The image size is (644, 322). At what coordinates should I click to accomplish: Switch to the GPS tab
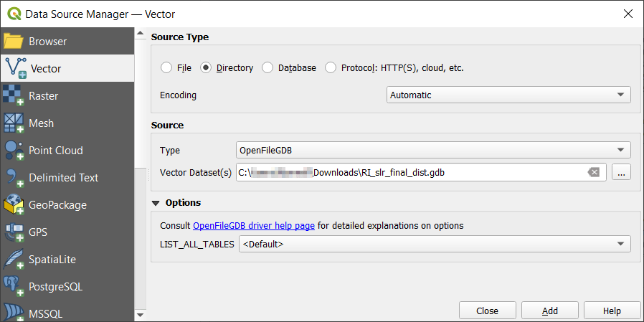click(x=67, y=232)
